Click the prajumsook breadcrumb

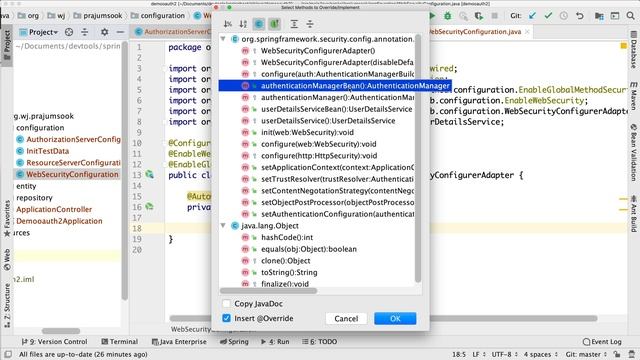coord(98,16)
